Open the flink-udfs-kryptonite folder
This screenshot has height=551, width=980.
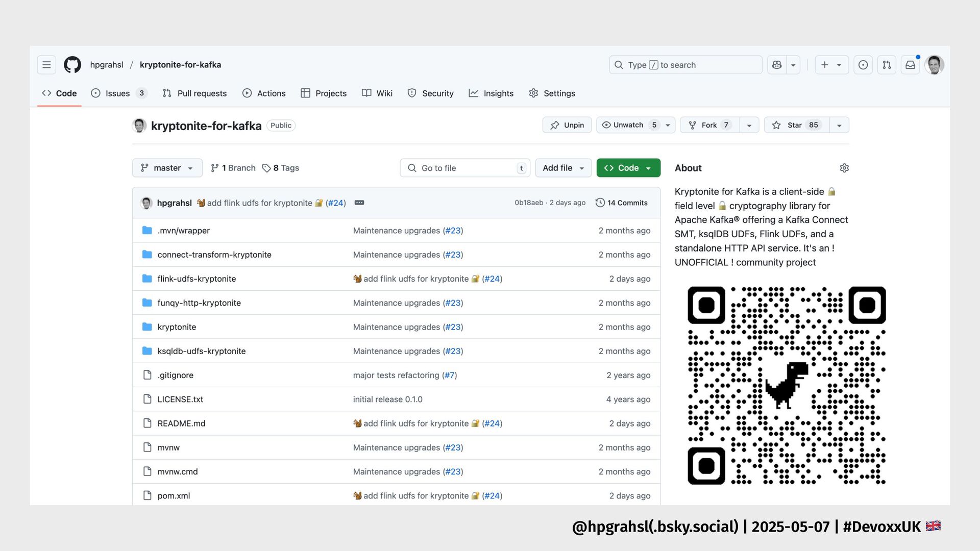pyautogui.click(x=197, y=279)
